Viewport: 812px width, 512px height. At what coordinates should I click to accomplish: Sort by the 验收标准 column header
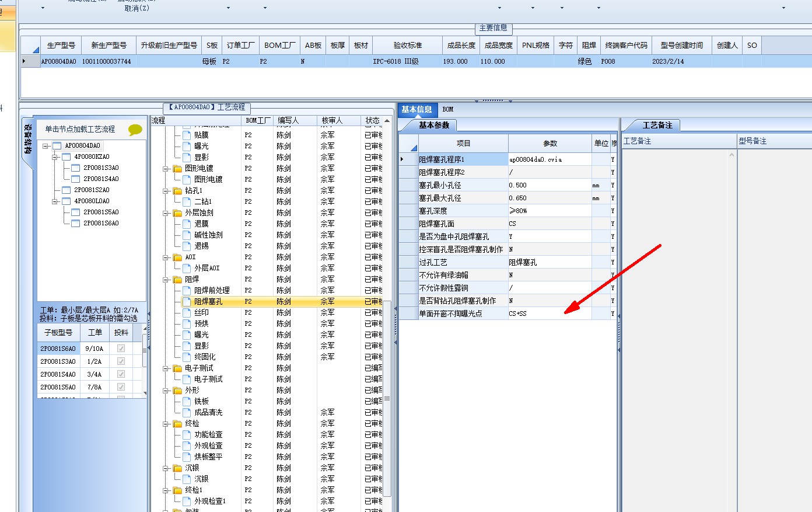[x=408, y=45]
